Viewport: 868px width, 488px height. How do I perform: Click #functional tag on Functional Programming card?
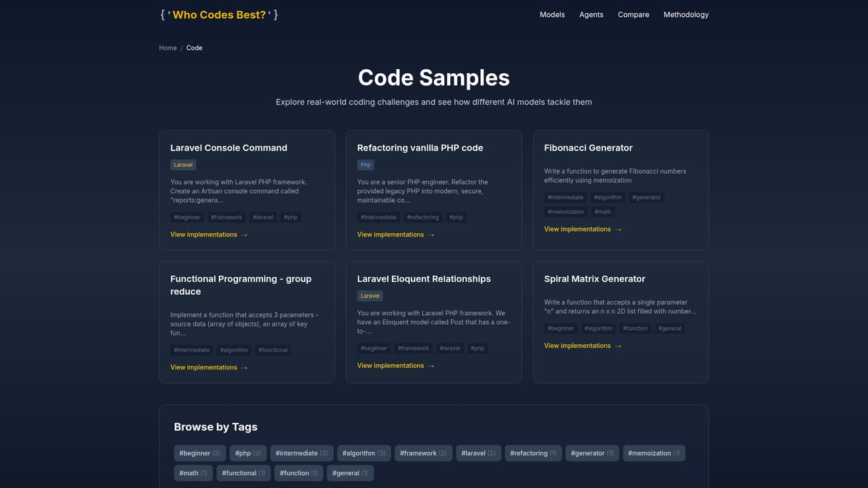click(273, 350)
